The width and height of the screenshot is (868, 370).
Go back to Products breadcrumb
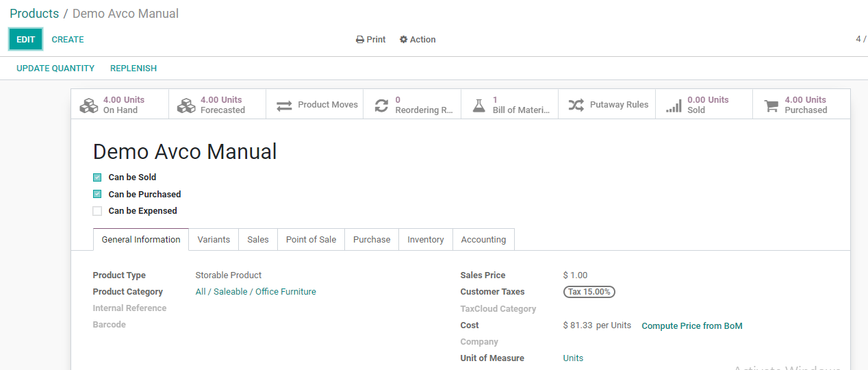pos(34,14)
